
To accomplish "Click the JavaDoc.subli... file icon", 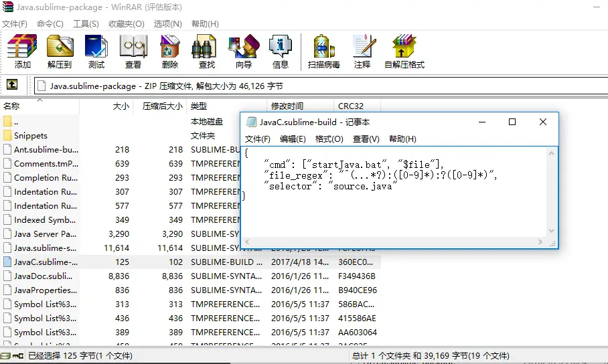I will 7,276.
